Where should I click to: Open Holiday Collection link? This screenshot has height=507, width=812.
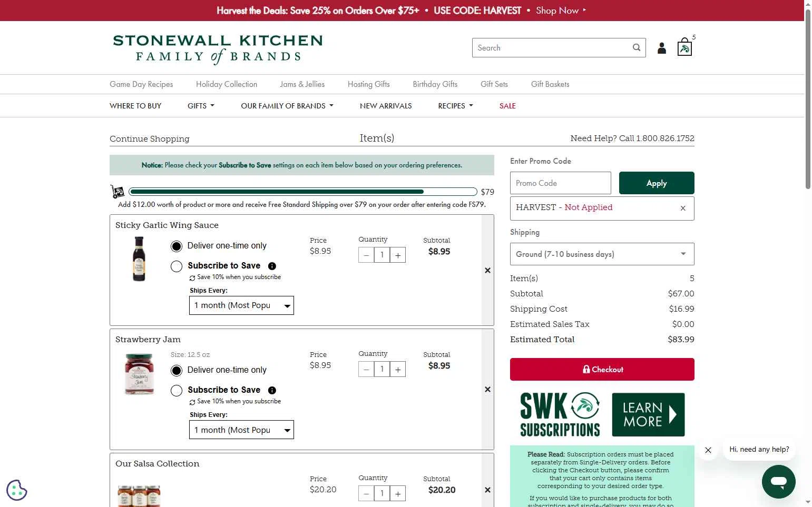coord(227,84)
